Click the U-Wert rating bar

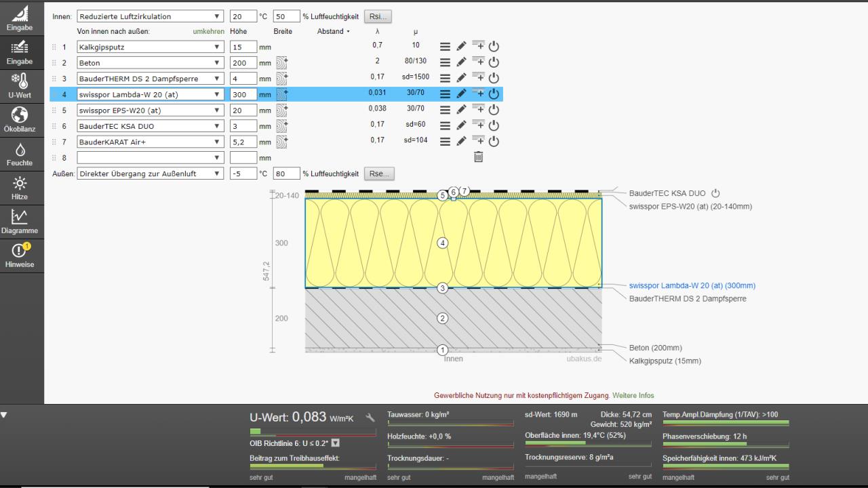313,432
